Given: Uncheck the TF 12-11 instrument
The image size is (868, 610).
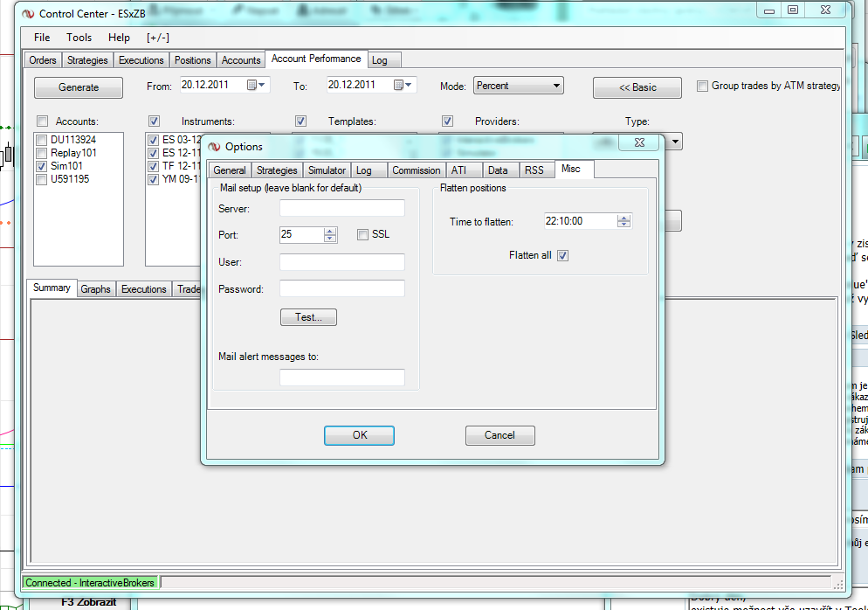Looking at the screenshot, I should [x=154, y=166].
